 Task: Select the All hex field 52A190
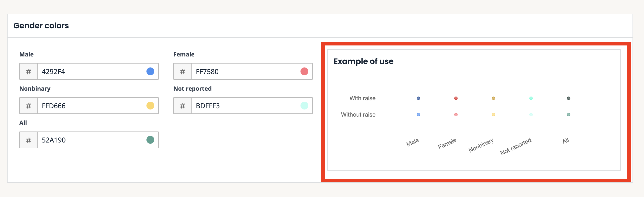click(91, 140)
